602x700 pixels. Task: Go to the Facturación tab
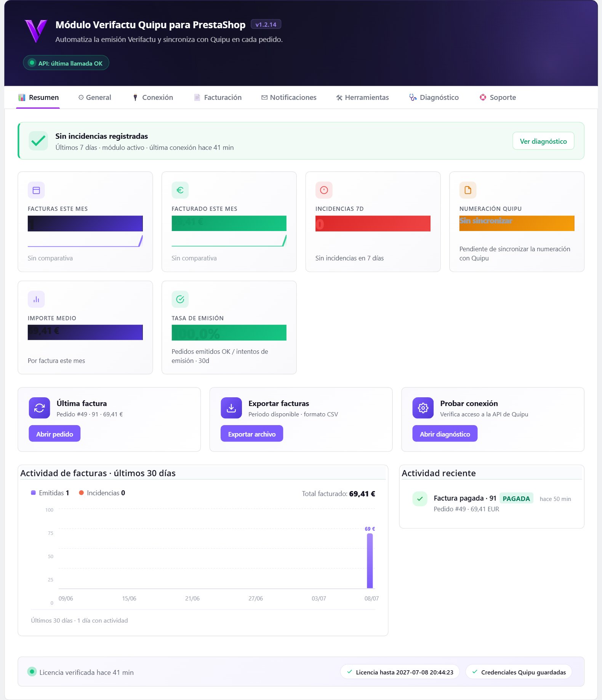(218, 98)
